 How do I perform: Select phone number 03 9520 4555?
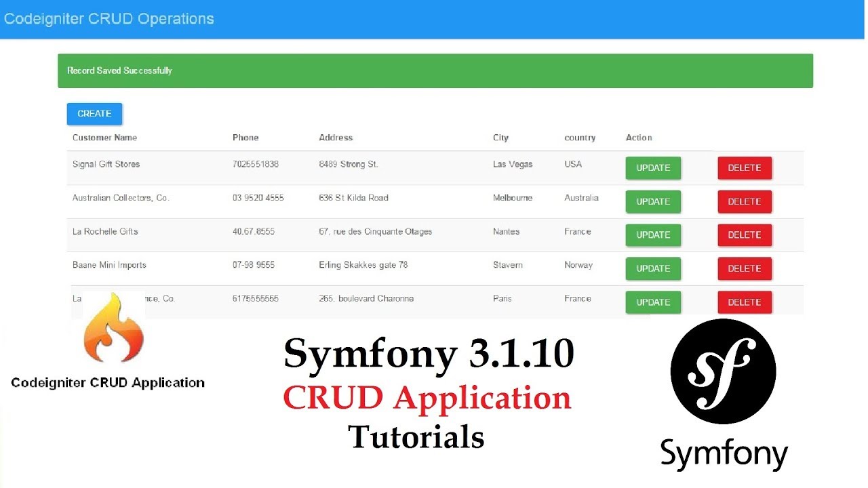click(x=258, y=198)
